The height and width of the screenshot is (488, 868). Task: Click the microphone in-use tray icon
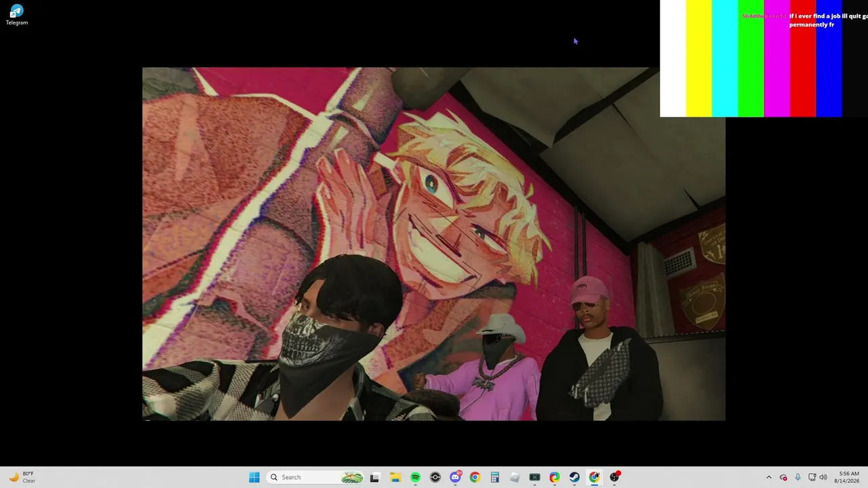[x=797, y=477]
